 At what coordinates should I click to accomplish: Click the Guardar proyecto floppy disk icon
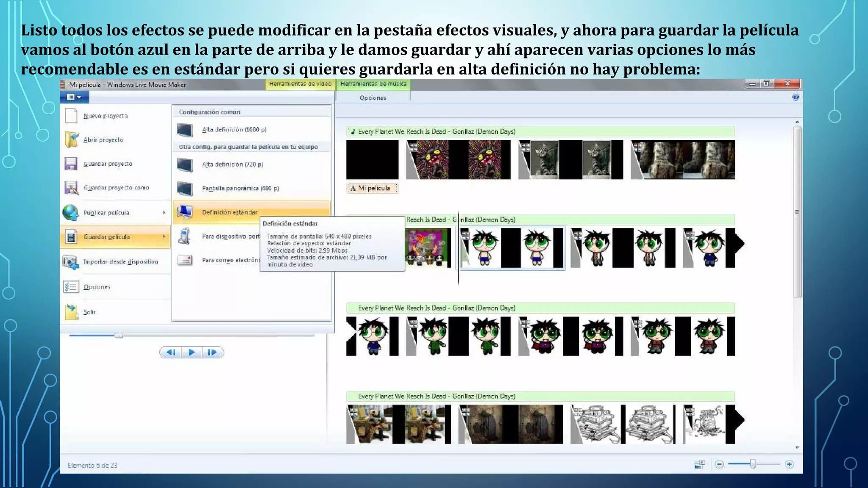point(71,164)
